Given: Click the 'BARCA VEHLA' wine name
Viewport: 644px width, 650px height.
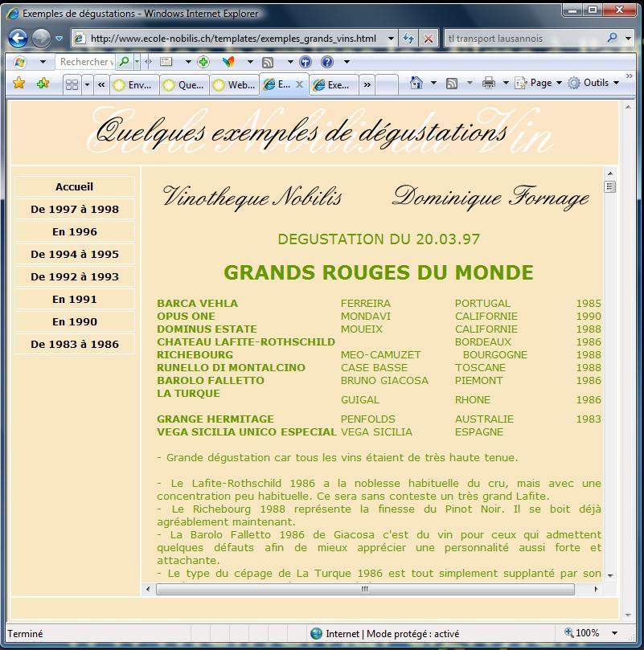Looking at the screenshot, I should point(197,303).
